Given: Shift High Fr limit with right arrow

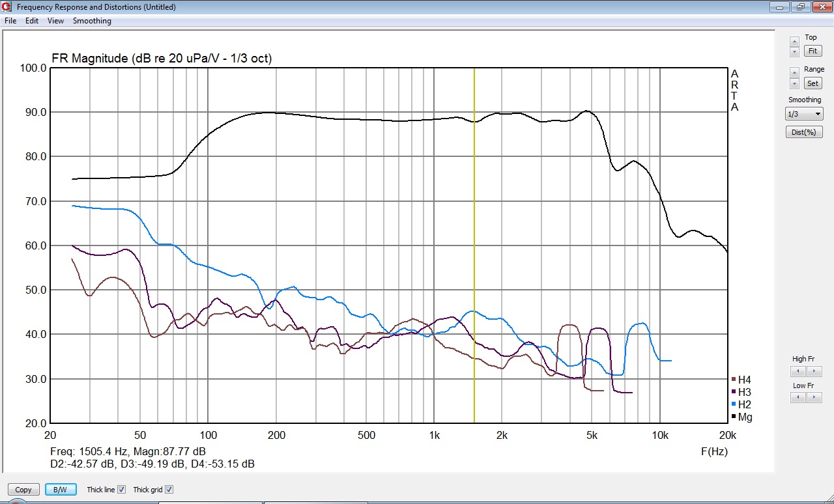Looking at the screenshot, I should (814, 372).
